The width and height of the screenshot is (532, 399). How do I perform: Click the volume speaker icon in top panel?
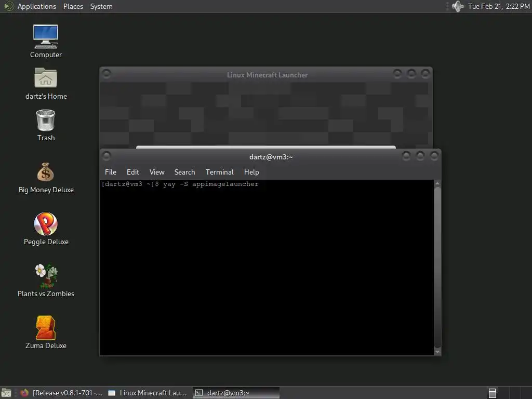click(458, 6)
